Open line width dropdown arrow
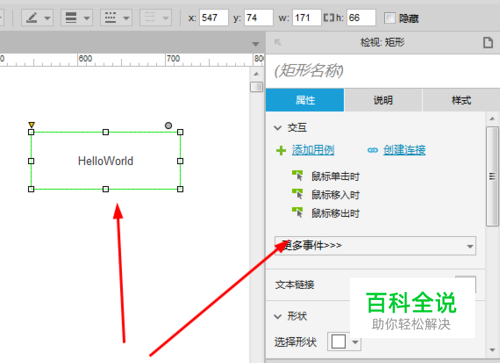 tap(87, 18)
